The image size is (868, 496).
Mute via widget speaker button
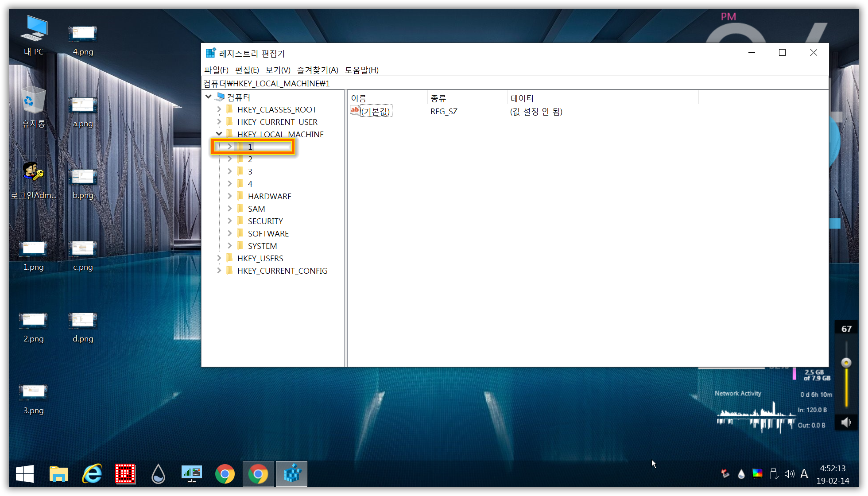pyautogui.click(x=846, y=422)
